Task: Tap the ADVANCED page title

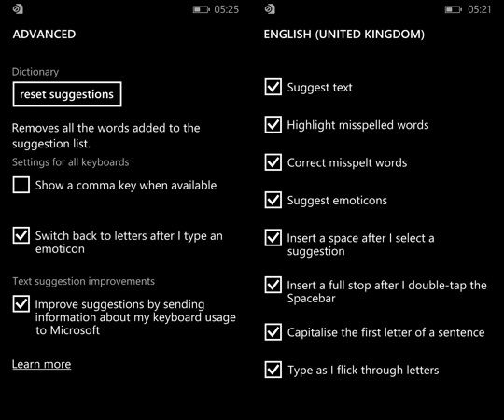Action: coord(45,34)
